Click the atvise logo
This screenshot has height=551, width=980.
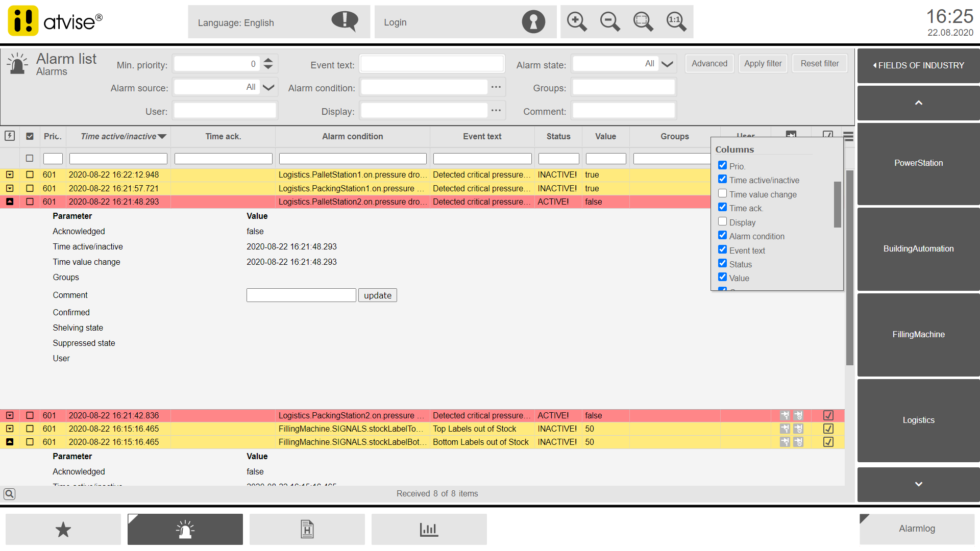pyautogui.click(x=55, y=21)
